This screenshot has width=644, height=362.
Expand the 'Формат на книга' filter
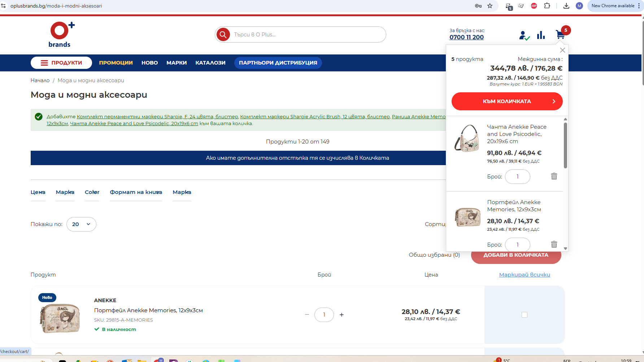136,192
